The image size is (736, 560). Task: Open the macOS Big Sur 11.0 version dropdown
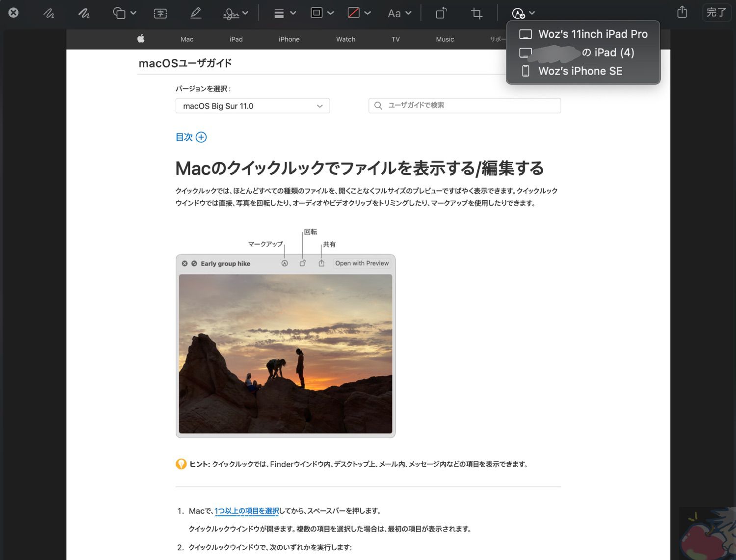point(253,106)
